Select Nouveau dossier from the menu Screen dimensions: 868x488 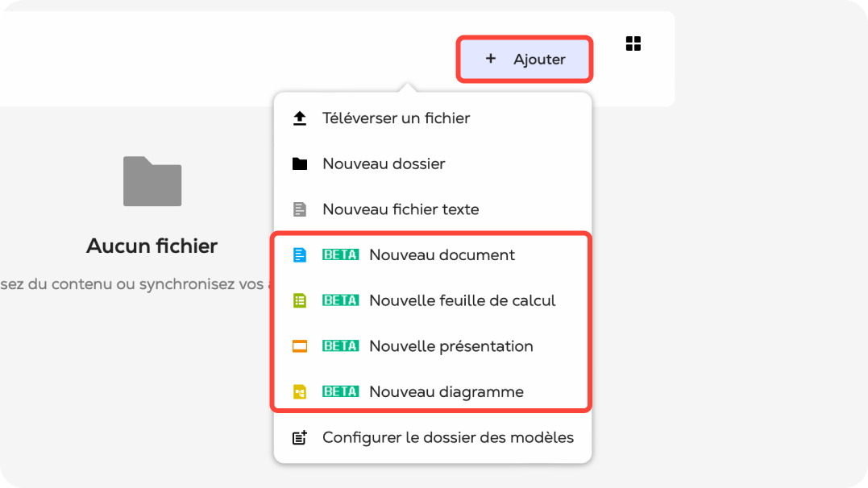(x=384, y=164)
